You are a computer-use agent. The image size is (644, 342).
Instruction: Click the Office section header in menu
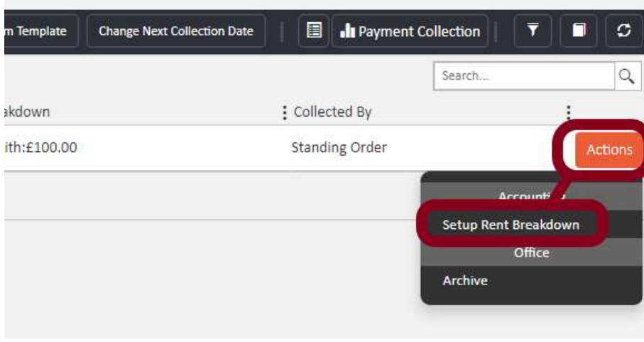(531, 252)
